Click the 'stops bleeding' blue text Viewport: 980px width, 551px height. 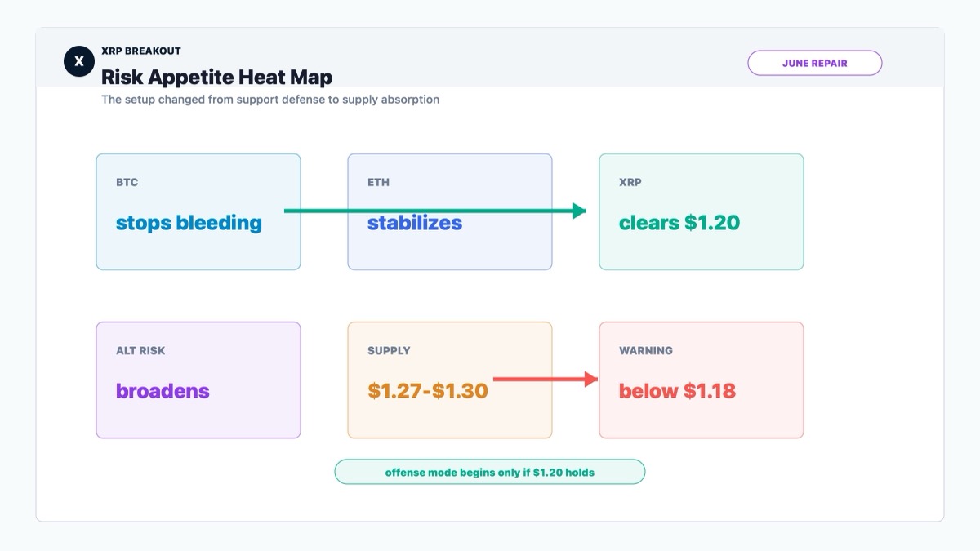[189, 223]
